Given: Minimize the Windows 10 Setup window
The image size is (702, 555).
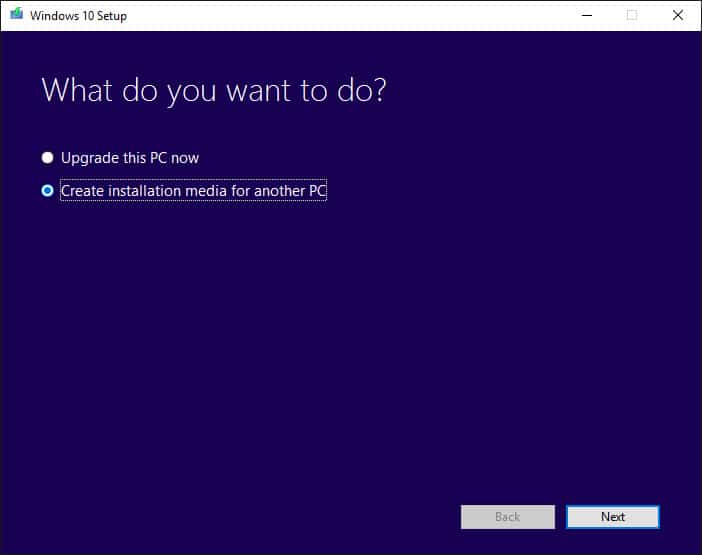Looking at the screenshot, I should [586, 15].
